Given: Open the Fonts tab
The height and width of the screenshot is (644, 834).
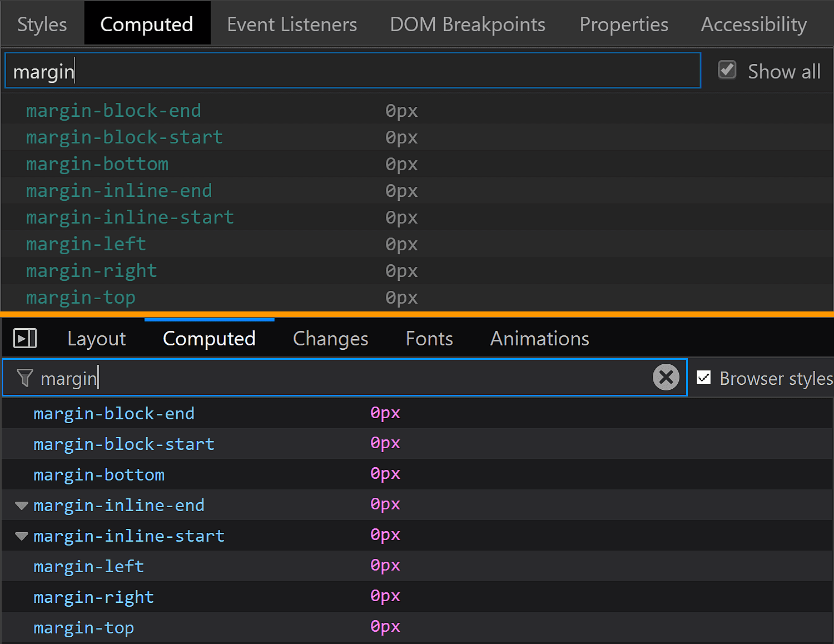Looking at the screenshot, I should (429, 338).
